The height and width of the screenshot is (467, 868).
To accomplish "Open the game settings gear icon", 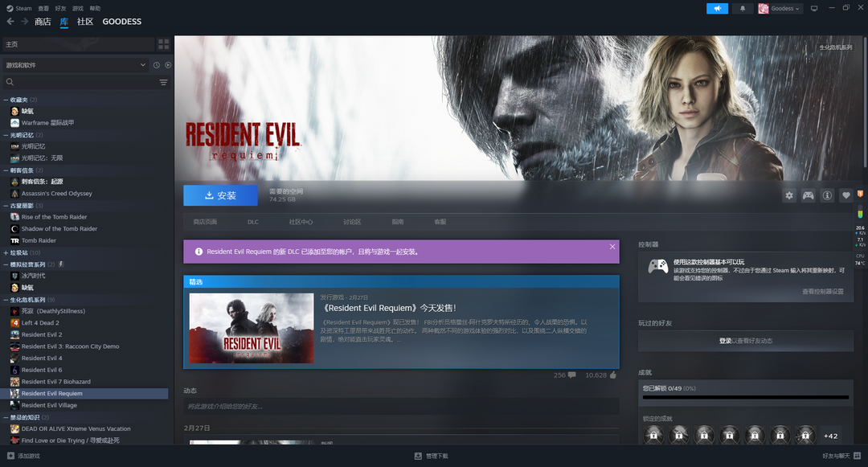I will coord(789,195).
